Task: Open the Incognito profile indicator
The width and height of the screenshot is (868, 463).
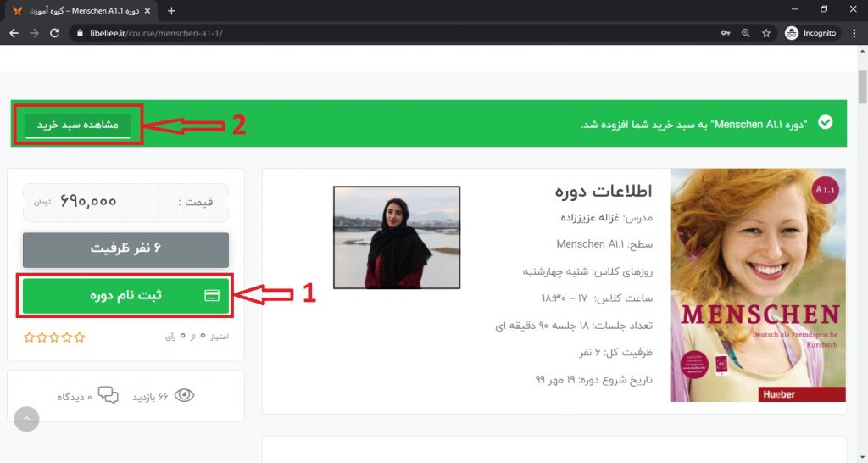Action: click(811, 33)
